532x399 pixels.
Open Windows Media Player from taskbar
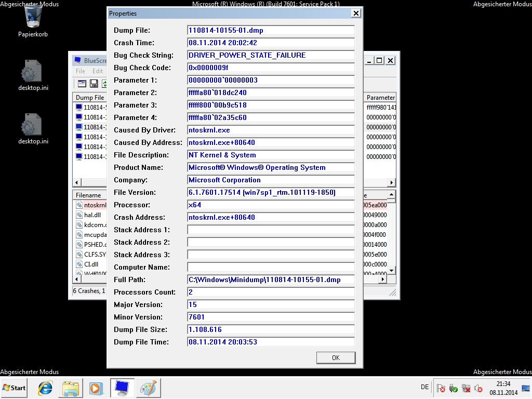coord(96,388)
